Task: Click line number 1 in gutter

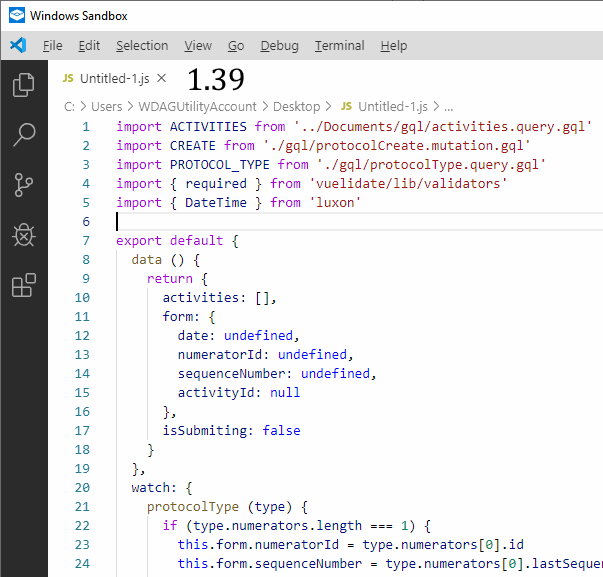Action: (x=85, y=127)
